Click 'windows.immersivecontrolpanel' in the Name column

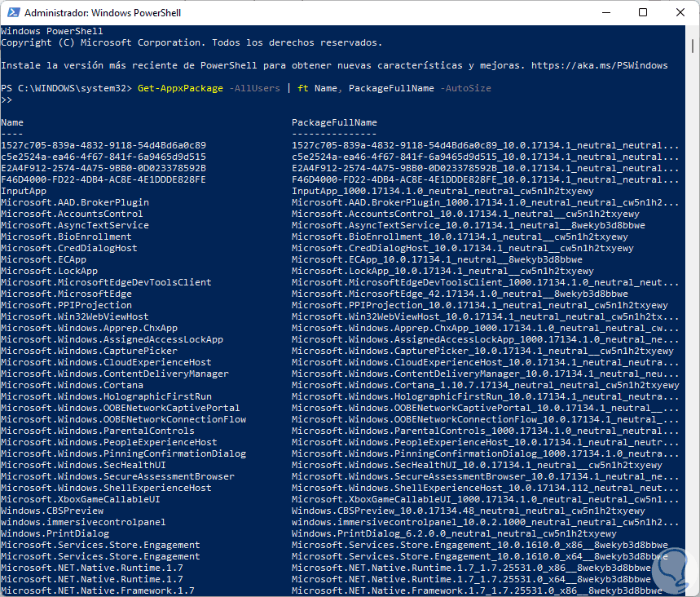point(83,522)
